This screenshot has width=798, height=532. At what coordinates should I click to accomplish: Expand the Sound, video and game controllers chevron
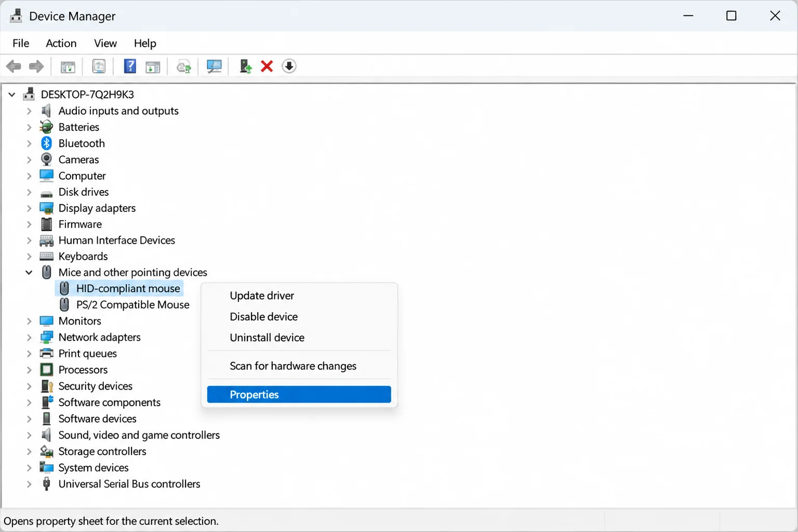(29, 435)
